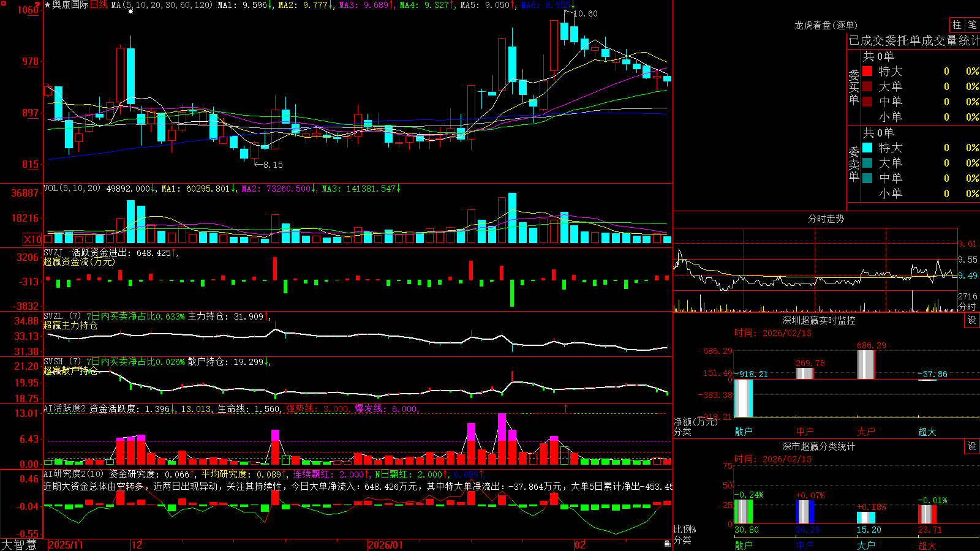
Task: Open the 设 settings for 深市超赢分类统计
Action: pos(971,446)
